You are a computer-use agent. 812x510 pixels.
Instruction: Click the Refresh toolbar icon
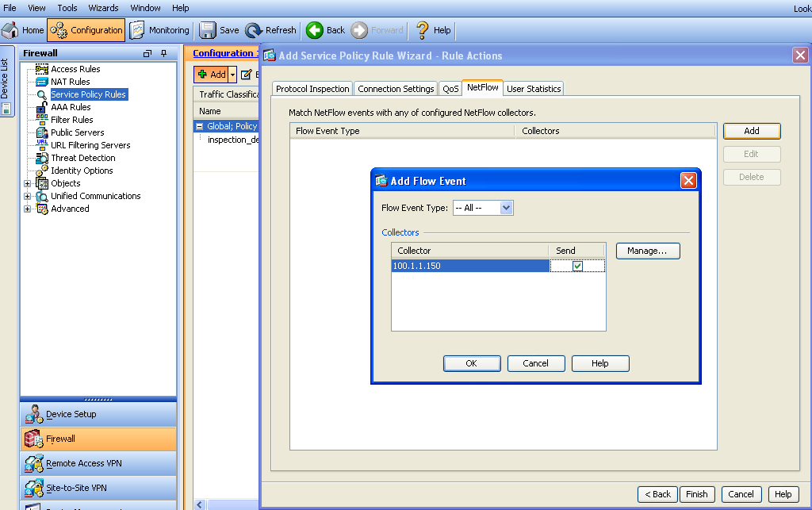254,30
